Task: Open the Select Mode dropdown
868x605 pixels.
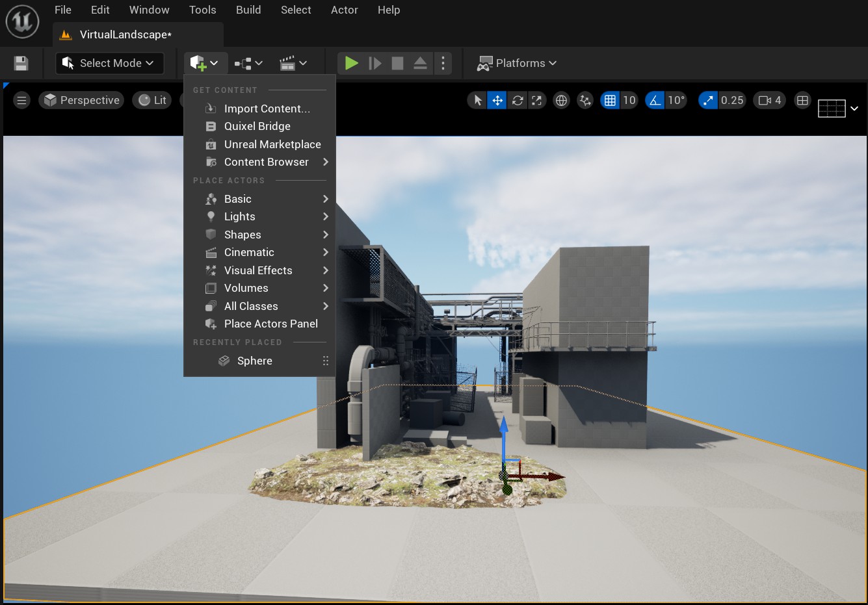Action: pos(109,63)
